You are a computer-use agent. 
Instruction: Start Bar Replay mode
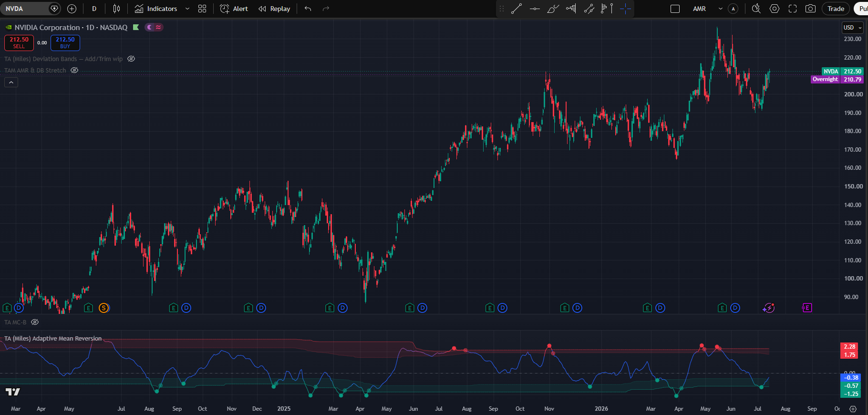click(x=274, y=9)
